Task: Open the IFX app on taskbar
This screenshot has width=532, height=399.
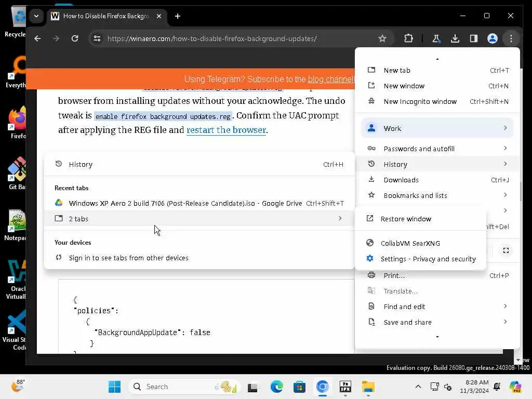Action: coord(345,387)
